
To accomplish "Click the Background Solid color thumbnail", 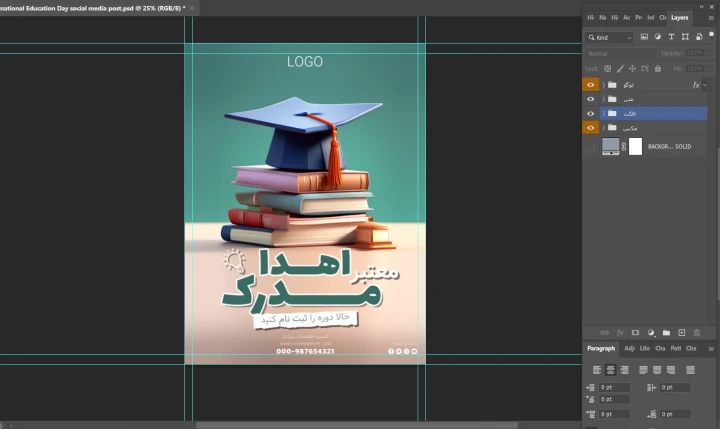I will pos(611,146).
